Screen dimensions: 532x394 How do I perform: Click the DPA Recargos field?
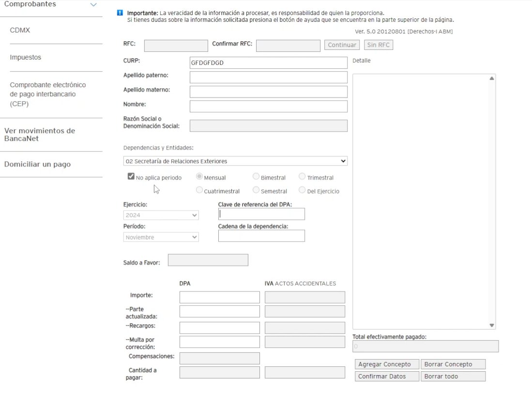(x=219, y=328)
